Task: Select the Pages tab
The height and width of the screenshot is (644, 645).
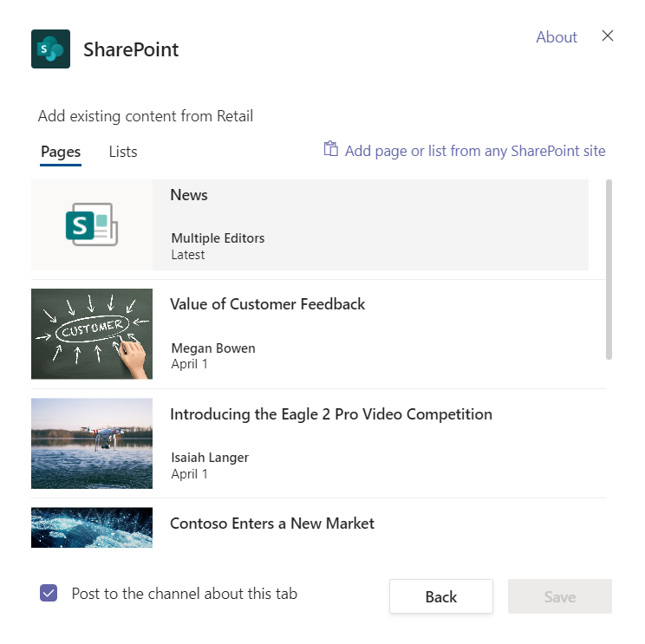Action: point(61,152)
